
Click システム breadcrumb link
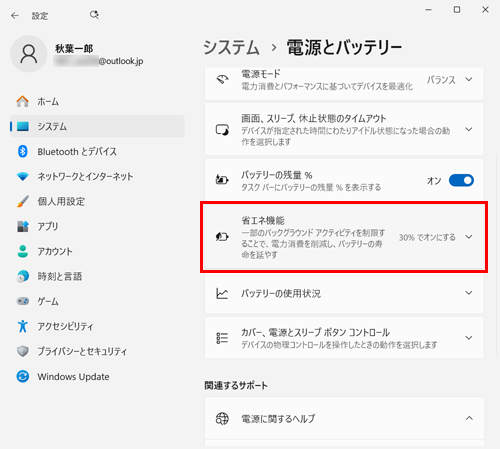231,47
